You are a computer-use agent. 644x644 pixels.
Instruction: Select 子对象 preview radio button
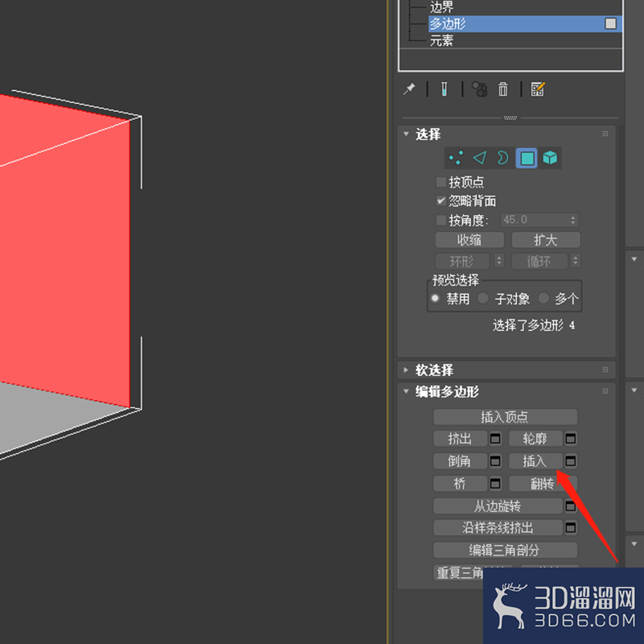[x=483, y=298]
